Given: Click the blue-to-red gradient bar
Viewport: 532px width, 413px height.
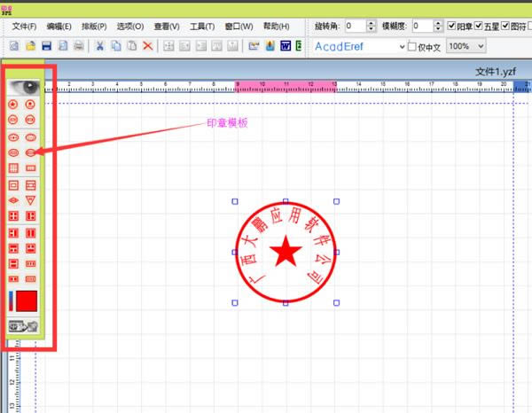Looking at the screenshot, I should coord(12,300).
